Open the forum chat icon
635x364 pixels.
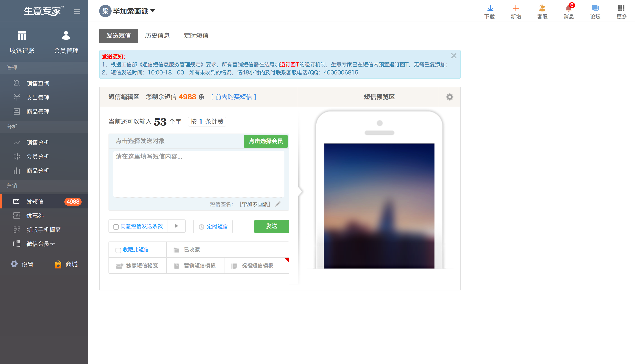(x=595, y=9)
